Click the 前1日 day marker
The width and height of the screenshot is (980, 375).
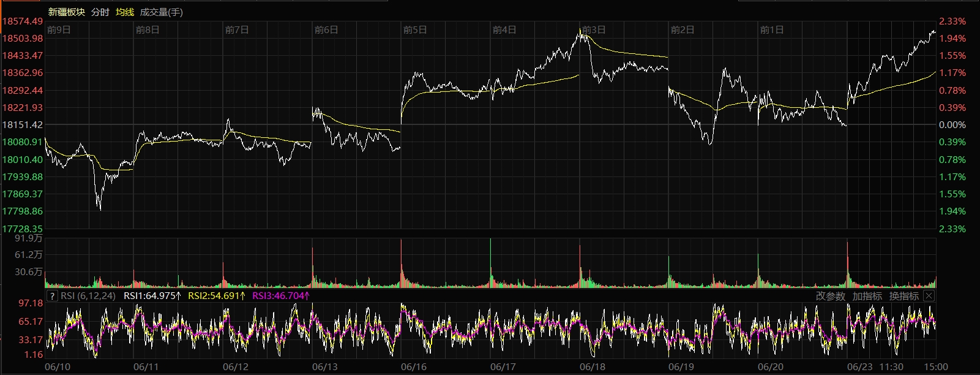pos(771,29)
